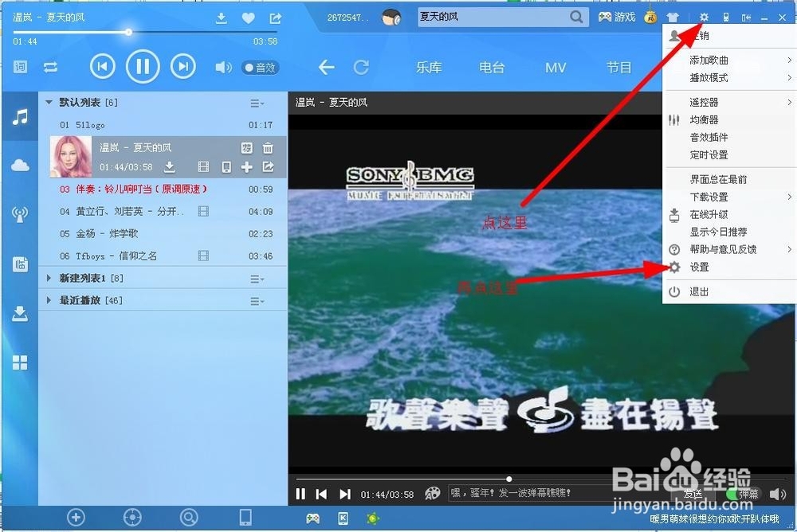This screenshot has width=797, height=532.
Task: Toggle the 音效 sound effect switch
Action: 260,68
